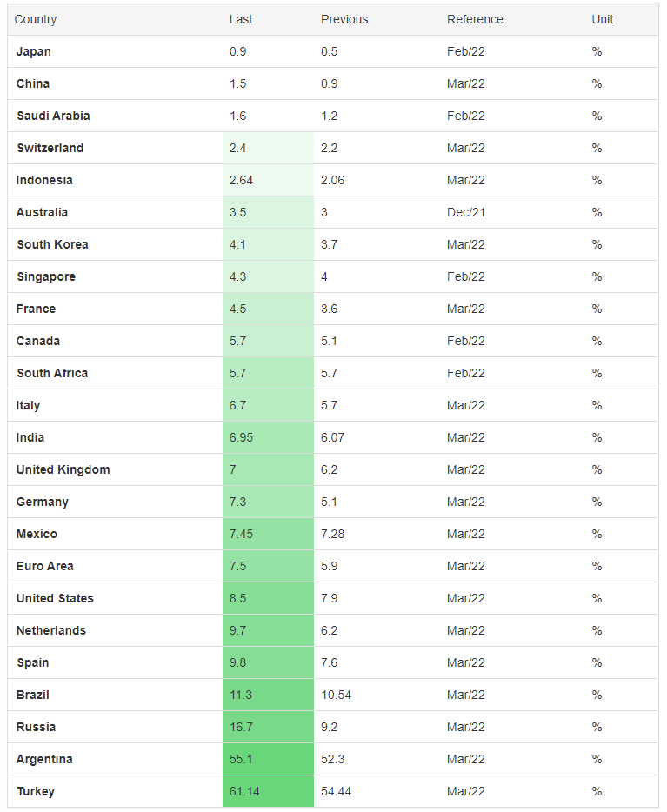Click Russia's previous value 9.2
This screenshot has height=812, width=667.
point(330,727)
